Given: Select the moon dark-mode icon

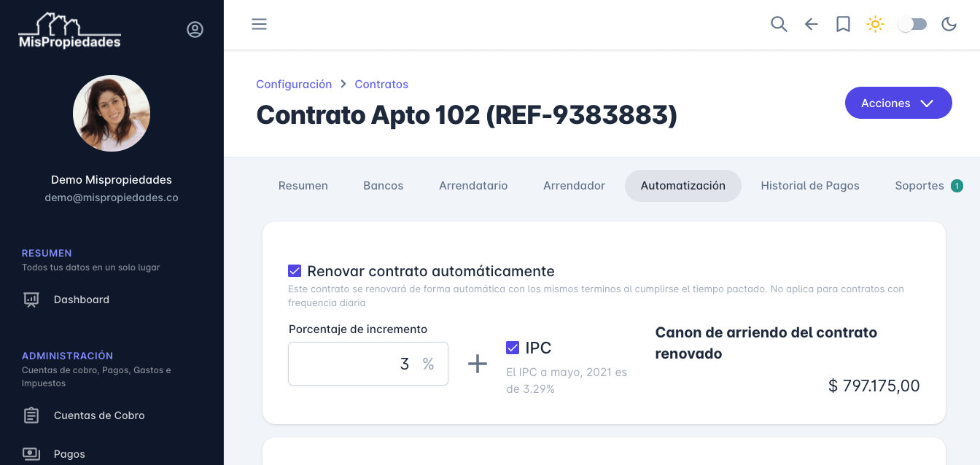Looking at the screenshot, I should (949, 24).
